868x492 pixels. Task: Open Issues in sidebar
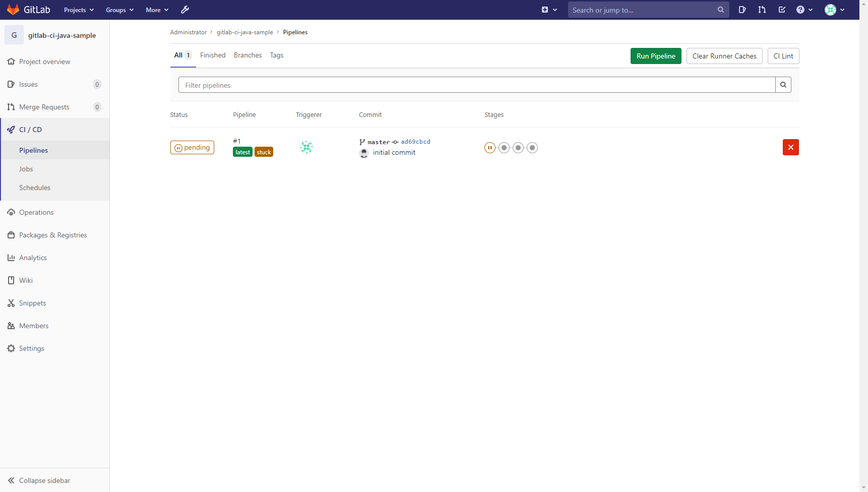(x=54, y=84)
